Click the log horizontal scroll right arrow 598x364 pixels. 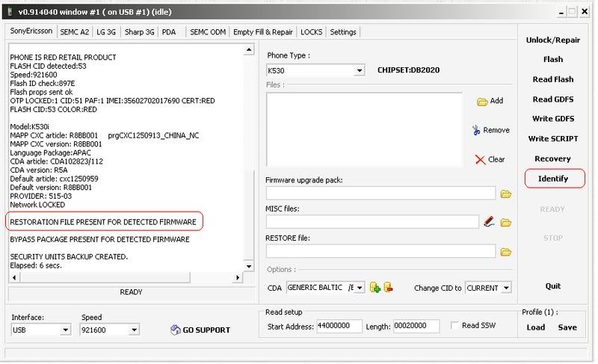point(238,277)
